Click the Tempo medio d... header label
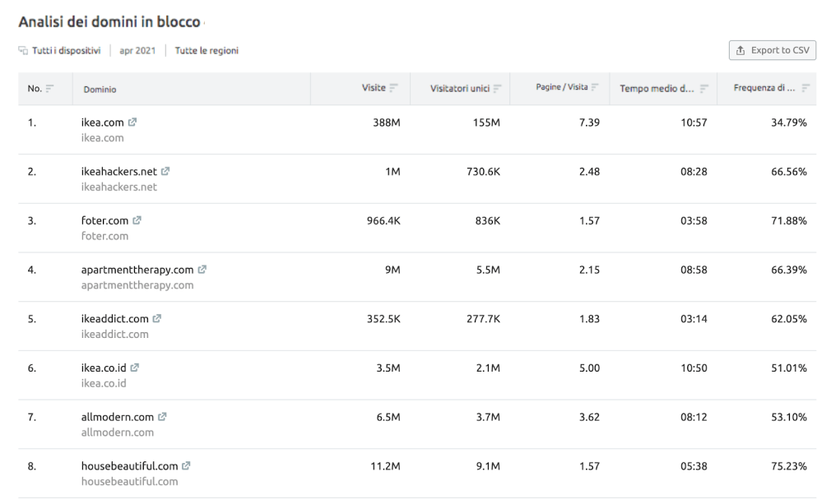 [x=657, y=89]
